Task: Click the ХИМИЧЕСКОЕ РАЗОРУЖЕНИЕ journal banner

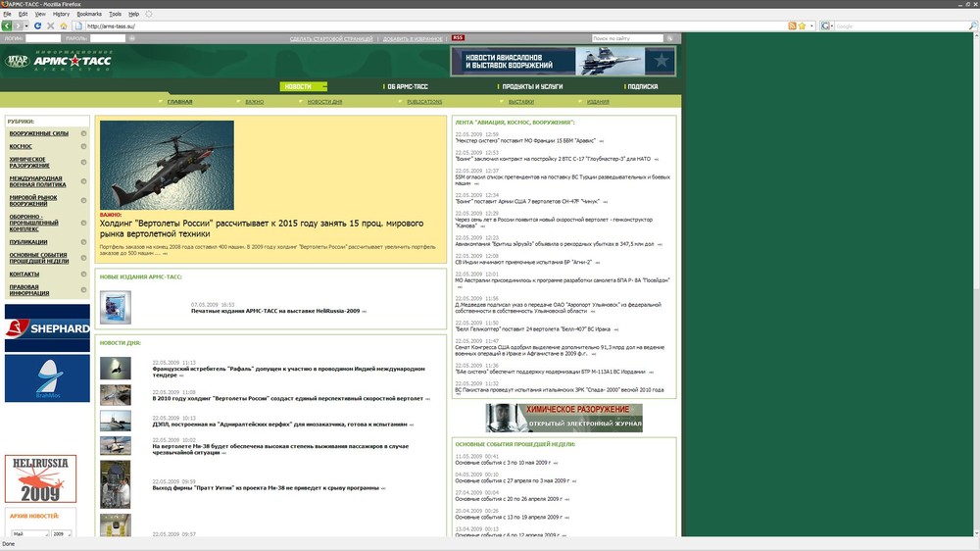Action: tap(563, 417)
